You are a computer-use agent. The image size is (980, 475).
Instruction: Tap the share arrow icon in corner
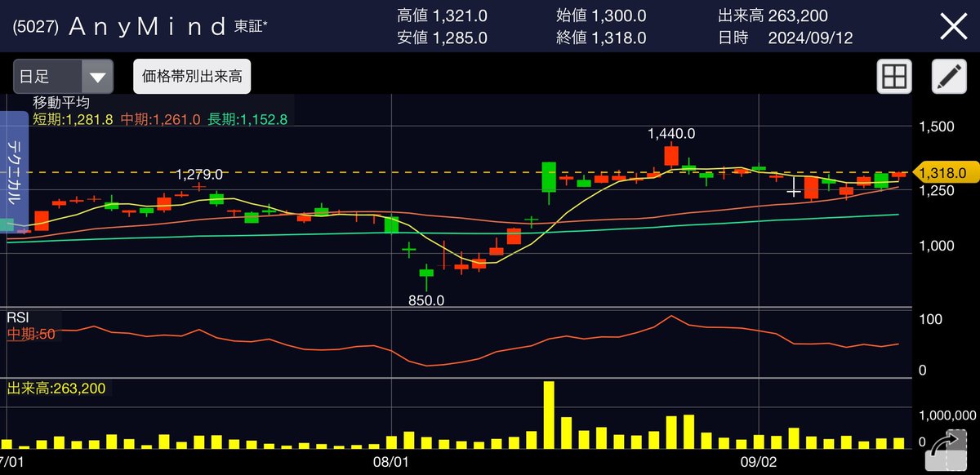945,450
